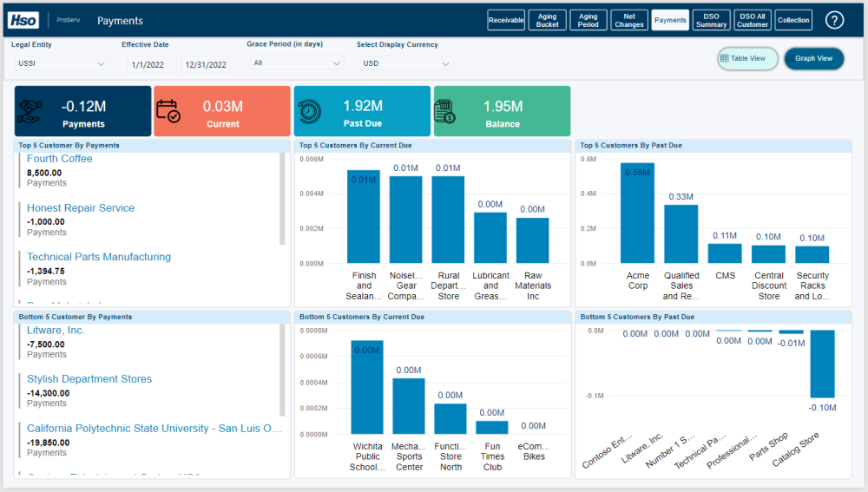The height and width of the screenshot is (492, 868).
Task: Click the Top 5 Payments list scrollbar
Action: (282, 200)
